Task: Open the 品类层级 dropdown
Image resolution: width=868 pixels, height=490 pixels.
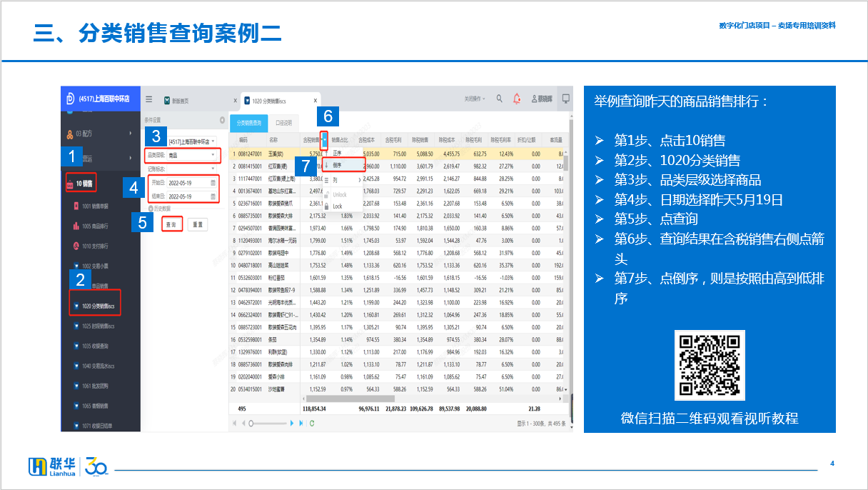Action: click(212, 155)
